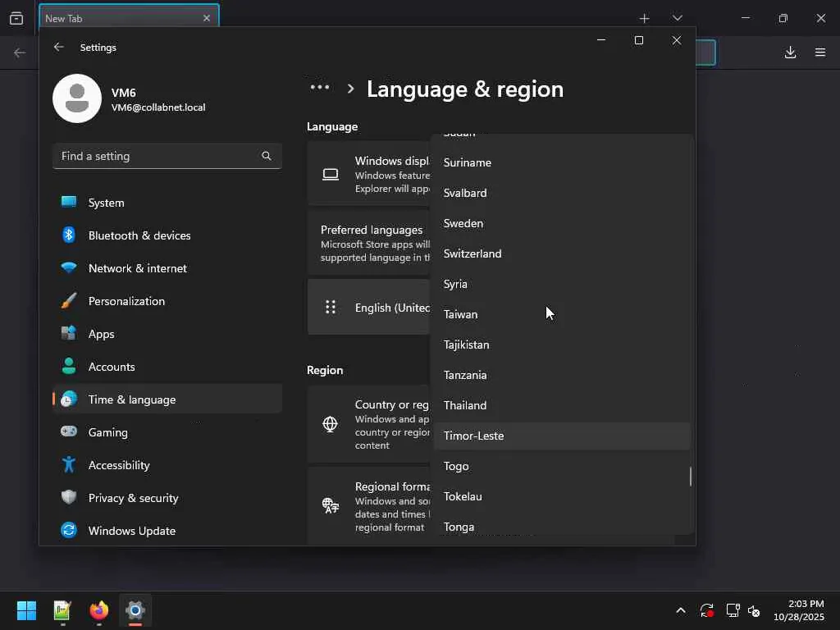Click the country list scrollbar thumb
The width and height of the screenshot is (840, 630).
tap(691, 477)
